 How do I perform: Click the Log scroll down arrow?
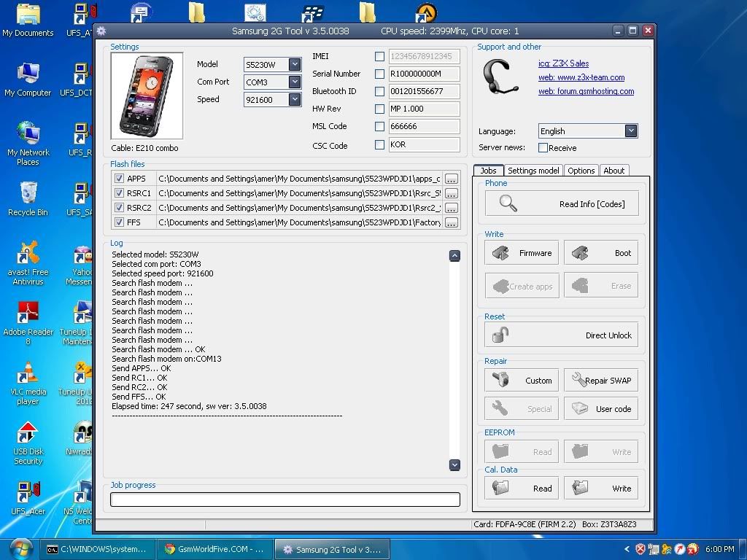[454, 464]
